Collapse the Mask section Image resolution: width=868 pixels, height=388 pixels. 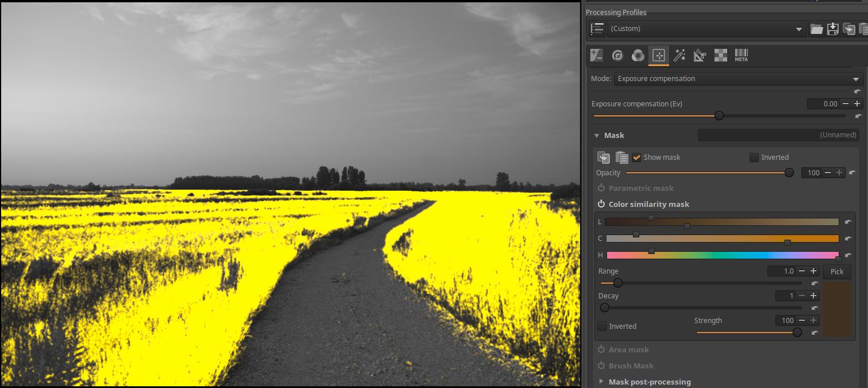tap(597, 136)
